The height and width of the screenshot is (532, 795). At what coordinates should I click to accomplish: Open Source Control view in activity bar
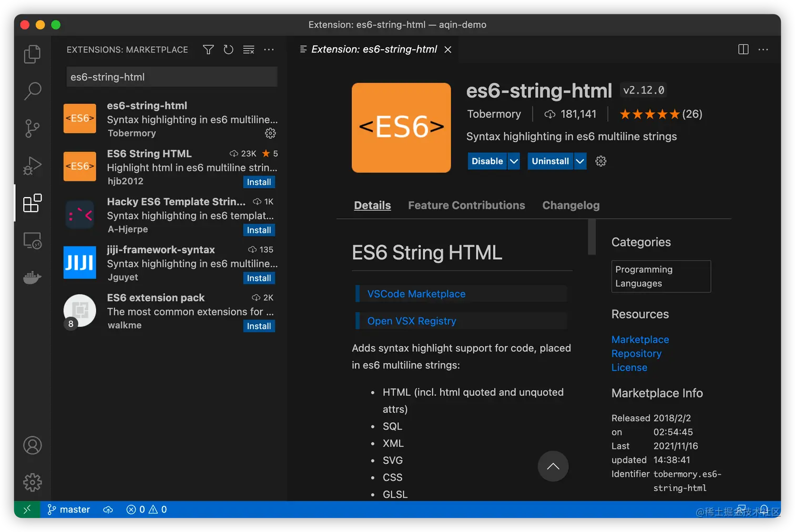[x=32, y=128]
